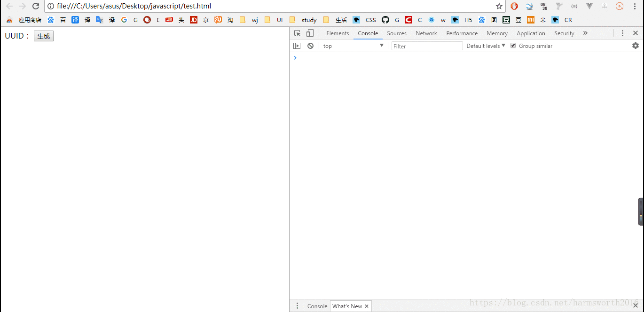Screen dimensions: 644x312
Task: Open the console settings gear
Action: click(x=636, y=46)
